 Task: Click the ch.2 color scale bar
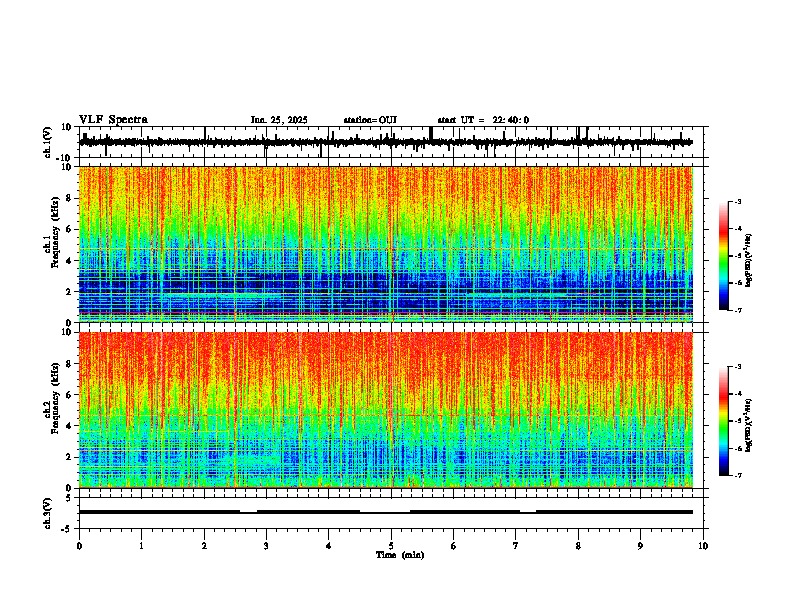point(723,421)
